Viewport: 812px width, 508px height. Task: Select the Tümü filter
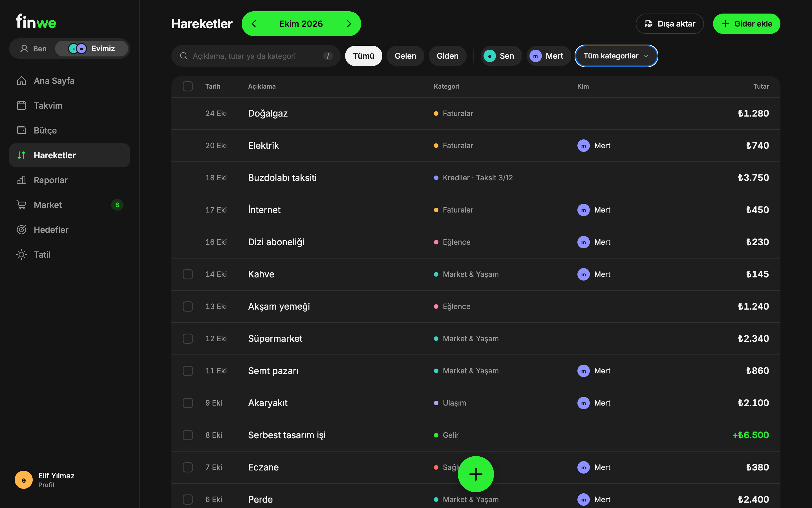(x=363, y=56)
